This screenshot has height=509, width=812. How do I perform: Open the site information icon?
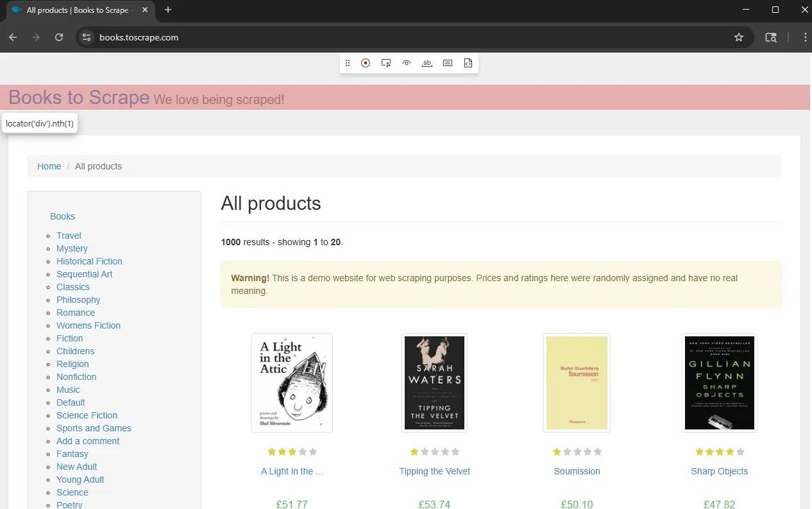point(87,37)
